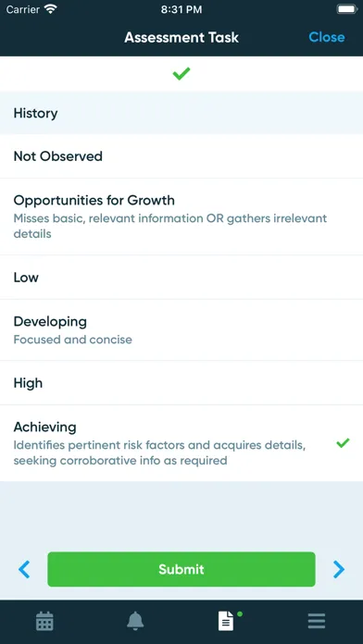Image resolution: width=363 pixels, height=644 pixels.
Task: Select the Achieving rating option
Action: click(181, 443)
